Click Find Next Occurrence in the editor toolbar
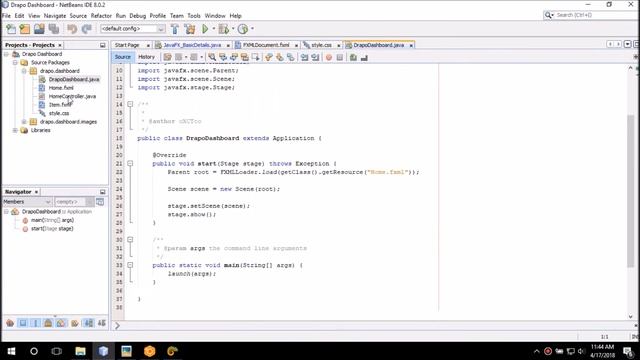This screenshot has height=360, width=640. pos(234,58)
